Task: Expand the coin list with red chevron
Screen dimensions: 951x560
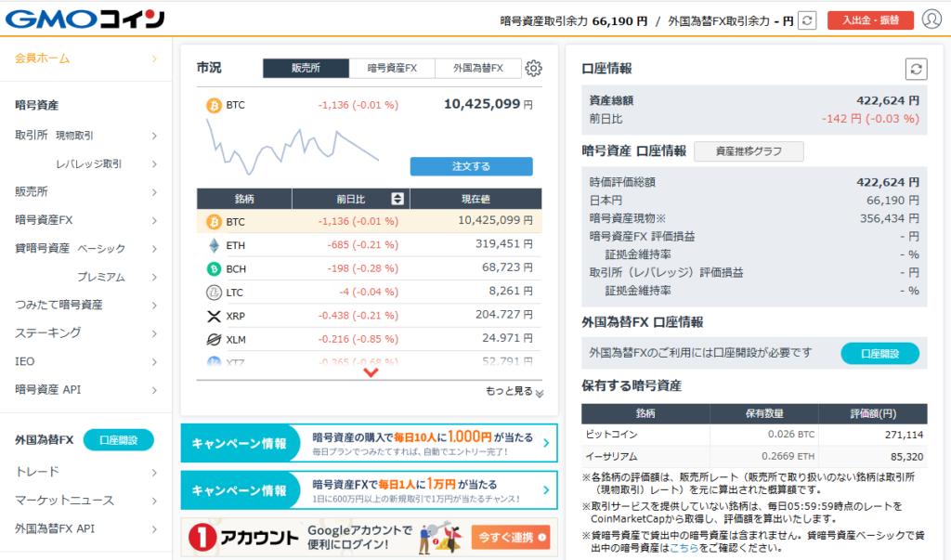Action: click(371, 372)
